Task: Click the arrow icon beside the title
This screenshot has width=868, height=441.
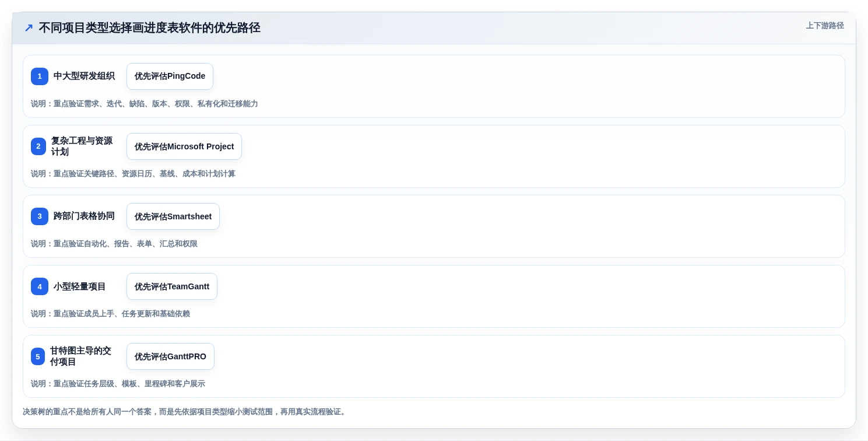Action: (x=29, y=28)
